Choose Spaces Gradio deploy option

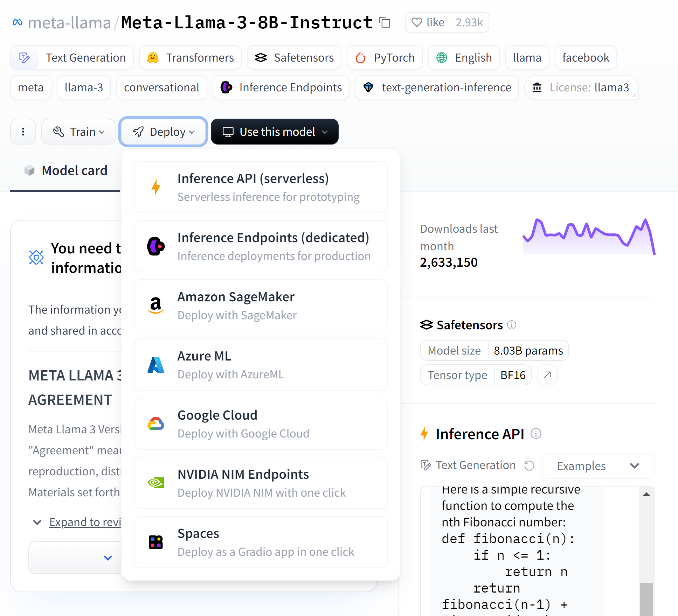click(261, 542)
